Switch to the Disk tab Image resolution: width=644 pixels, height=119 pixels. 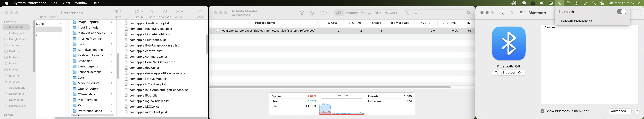click(378, 13)
